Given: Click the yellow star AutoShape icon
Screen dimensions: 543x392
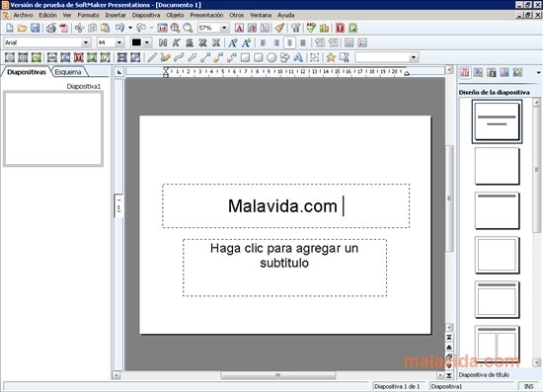Looking at the screenshot, I should click(x=331, y=57).
